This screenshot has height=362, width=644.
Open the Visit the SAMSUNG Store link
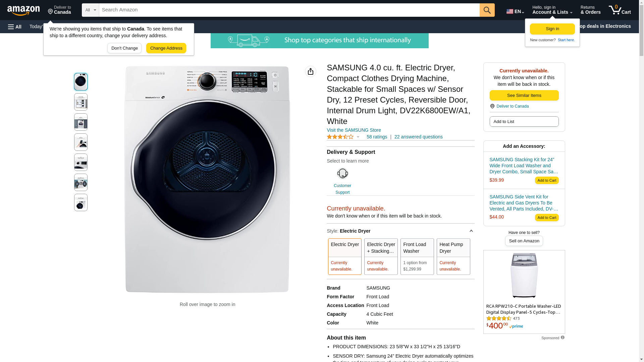[x=354, y=130]
